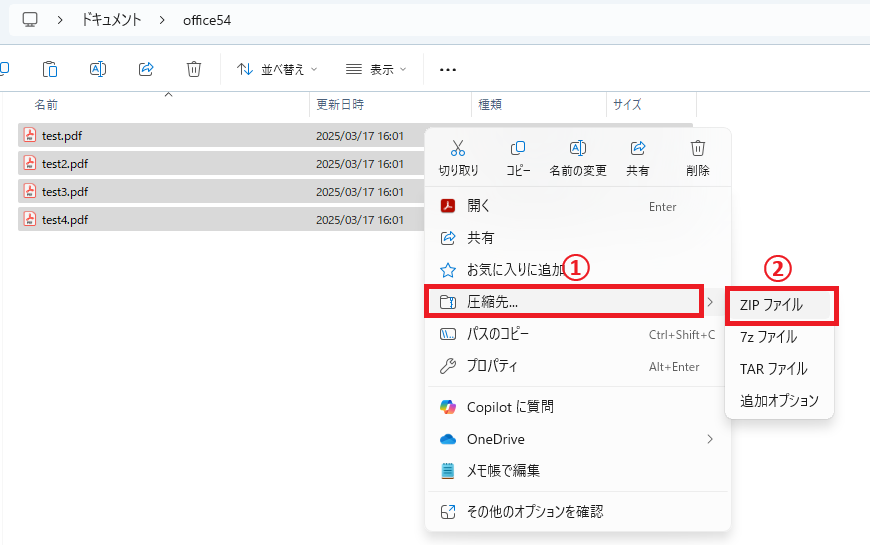Select the file test2.pdf
The height and width of the screenshot is (545, 870).
pyautogui.click(x=65, y=164)
